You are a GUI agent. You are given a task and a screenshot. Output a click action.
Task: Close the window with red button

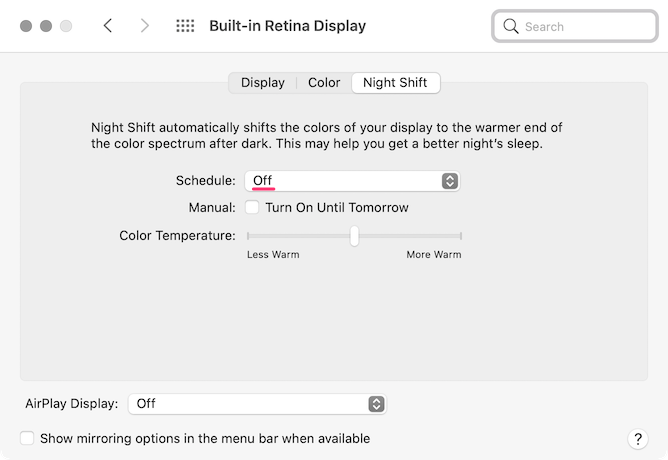pos(26,26)
